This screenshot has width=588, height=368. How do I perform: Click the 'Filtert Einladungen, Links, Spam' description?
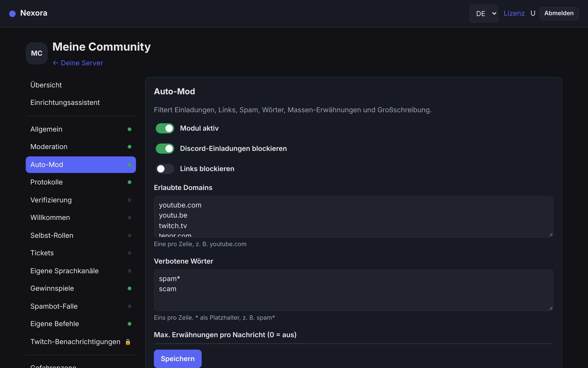pos(293,110)
